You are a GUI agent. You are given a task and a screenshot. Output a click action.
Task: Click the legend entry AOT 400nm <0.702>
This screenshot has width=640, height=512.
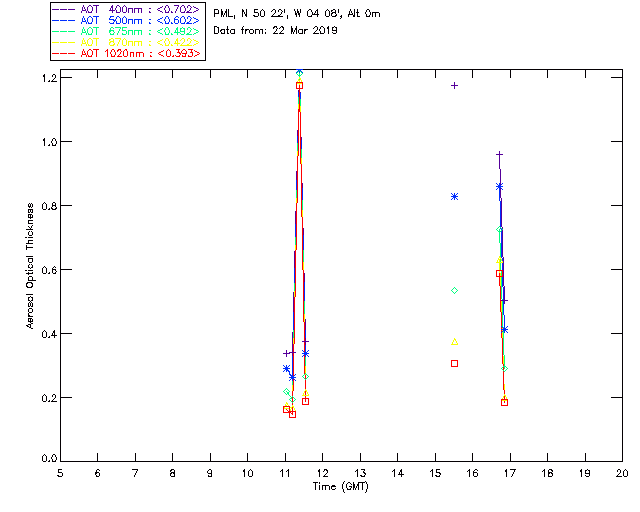[126, 9]
